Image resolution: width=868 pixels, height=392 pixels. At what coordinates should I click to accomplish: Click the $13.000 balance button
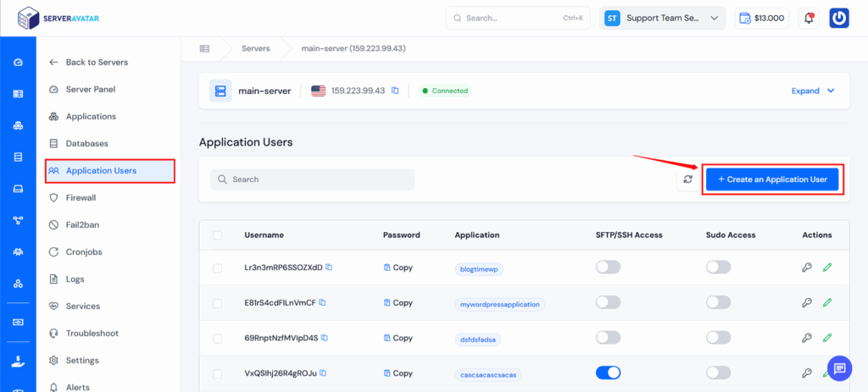(x=762, y=18)
